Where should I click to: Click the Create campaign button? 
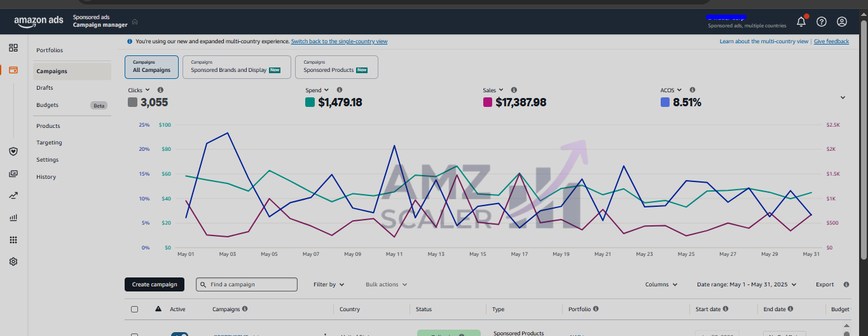pyautogui.click(x=155, y=284)
